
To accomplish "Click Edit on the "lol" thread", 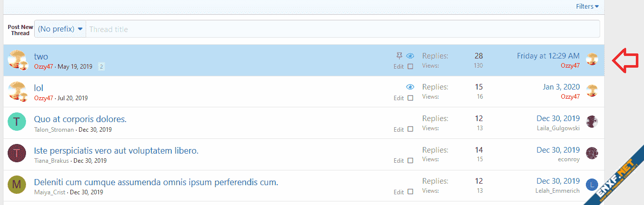I will pos(399,98).
